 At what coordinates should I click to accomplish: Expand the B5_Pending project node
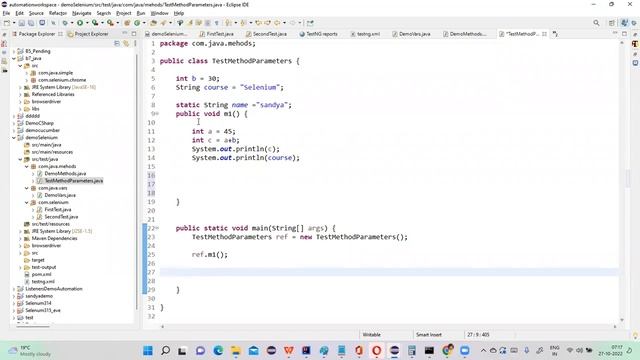(14, 51)
